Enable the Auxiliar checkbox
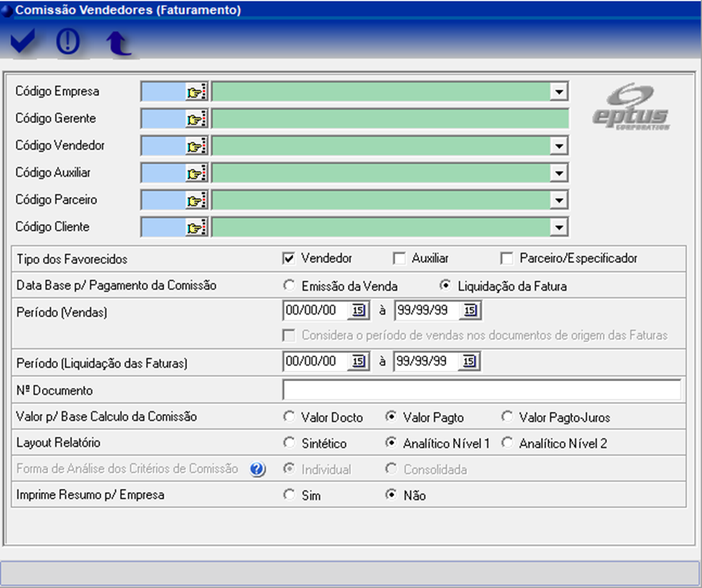 tap(399, 258)
